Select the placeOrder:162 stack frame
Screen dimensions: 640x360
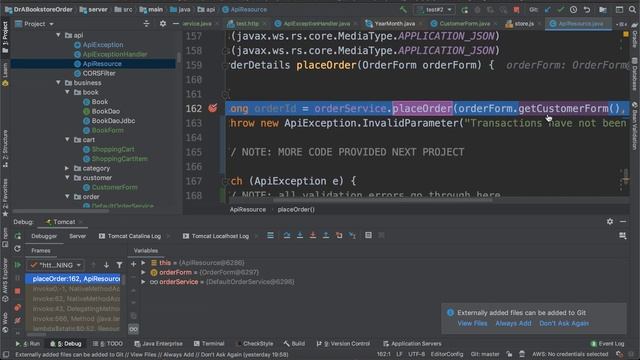pyautogui.click(x=73, y=279)
